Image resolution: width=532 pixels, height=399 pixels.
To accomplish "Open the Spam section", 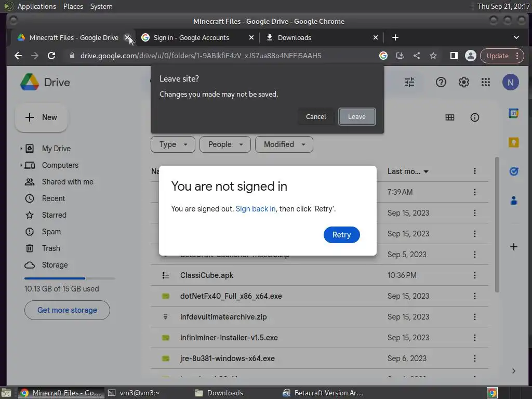I will point(51,232).
